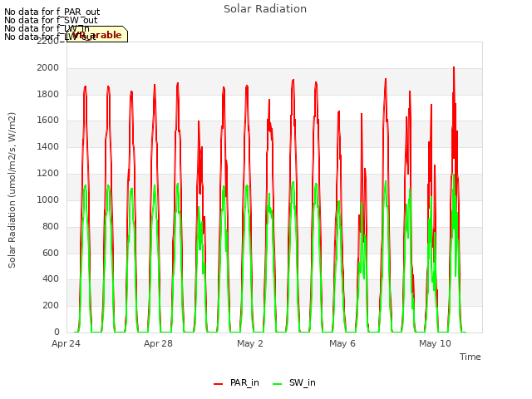532x399 pixels.
Task: Click the Apr 28 x-axis label
Action: point(158,343)
